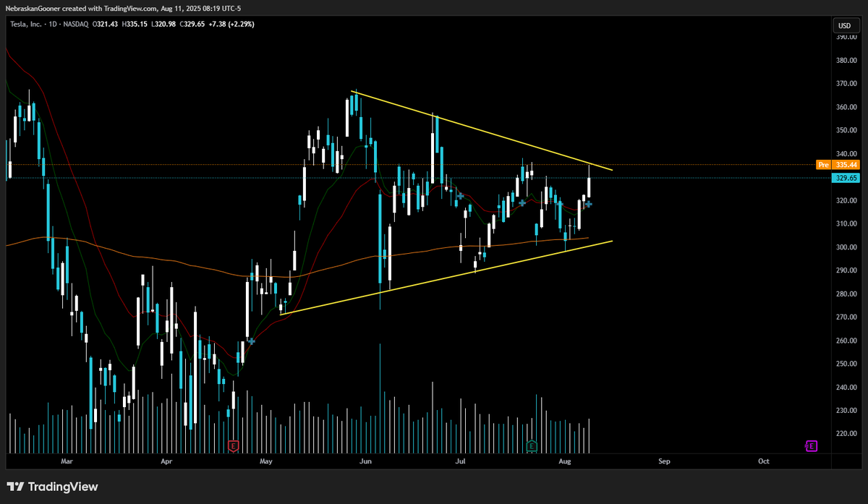Click the Sep label on the time axis
This screenshot has height=504, width=868.
tap(664, 461)
